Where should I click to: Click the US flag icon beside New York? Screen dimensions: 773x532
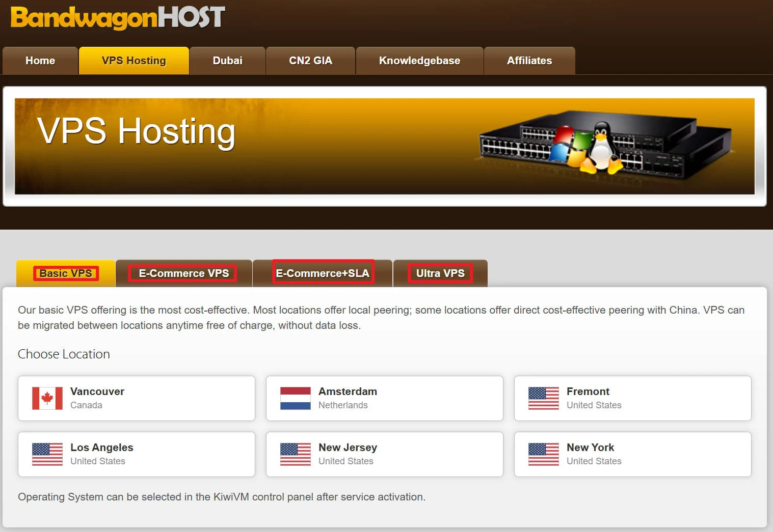coord(544,454)
